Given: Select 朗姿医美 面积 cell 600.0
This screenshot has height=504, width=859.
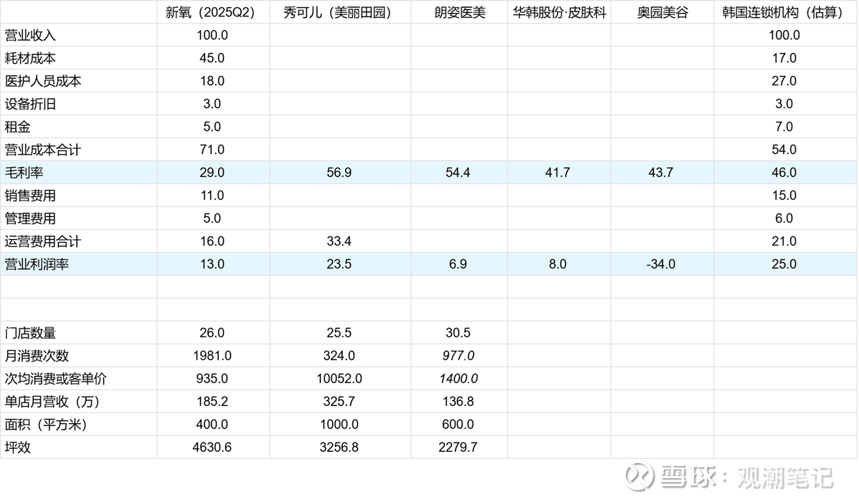Looking at the screenshot, I should [x=458, y=425].
